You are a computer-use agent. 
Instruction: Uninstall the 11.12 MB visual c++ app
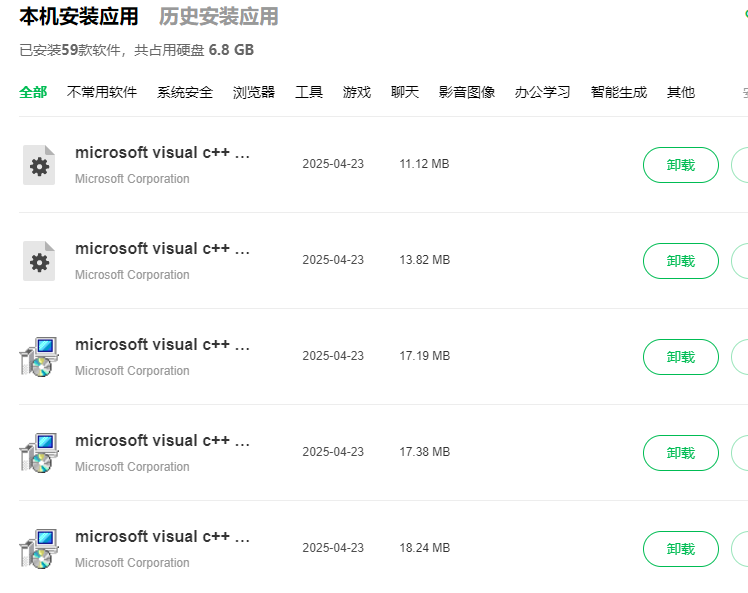(681, 165)
